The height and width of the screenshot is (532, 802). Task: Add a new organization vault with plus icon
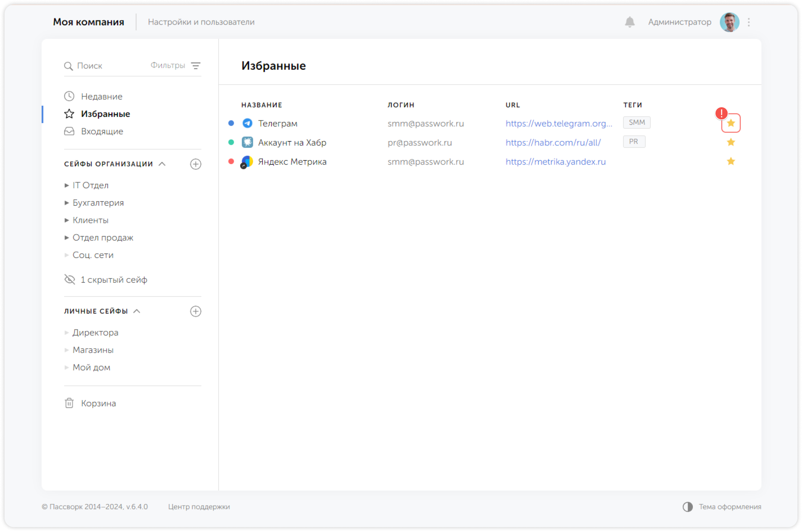tap(196, 164)
